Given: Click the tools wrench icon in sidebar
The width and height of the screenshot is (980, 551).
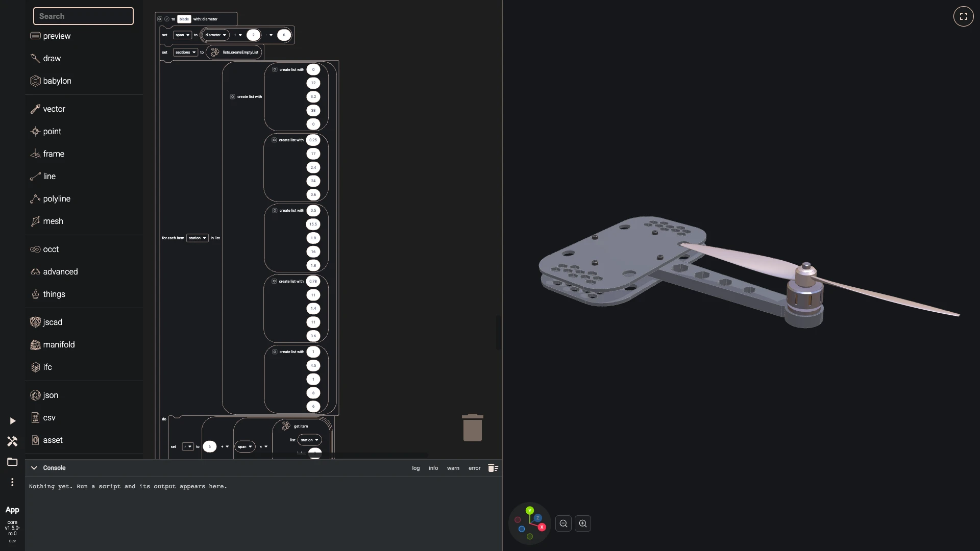Looking at the screenshot, I should coord(12,441).
